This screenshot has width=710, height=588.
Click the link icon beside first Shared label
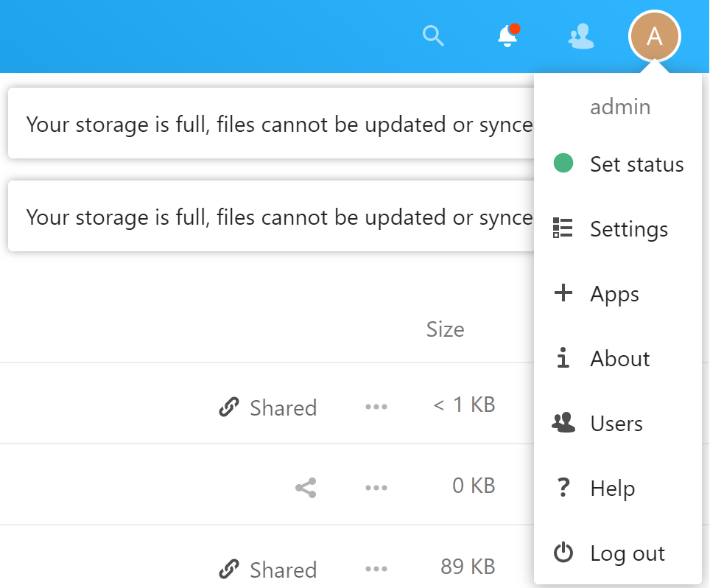pos(229,407)
